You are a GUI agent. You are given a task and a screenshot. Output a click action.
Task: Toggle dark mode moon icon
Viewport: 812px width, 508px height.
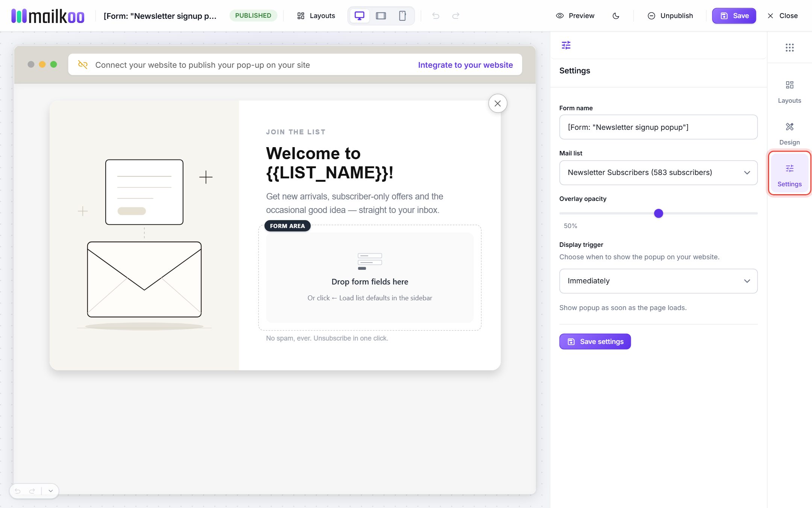tap(616, 16)
